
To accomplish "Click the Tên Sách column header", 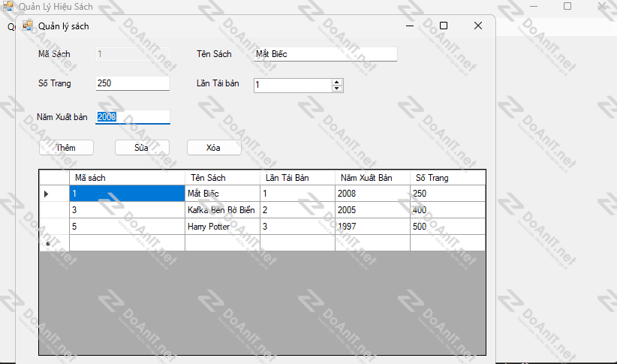I will pos(221,178).
